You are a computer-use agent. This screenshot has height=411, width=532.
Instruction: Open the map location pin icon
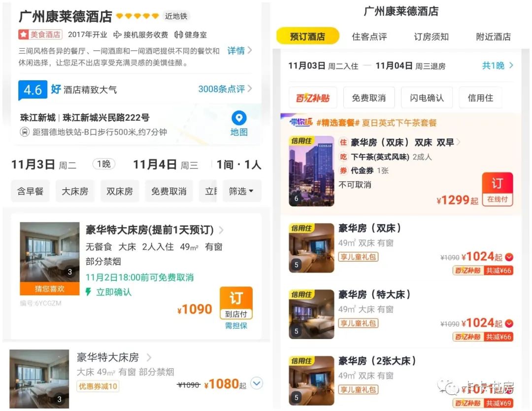coord(239,118)
